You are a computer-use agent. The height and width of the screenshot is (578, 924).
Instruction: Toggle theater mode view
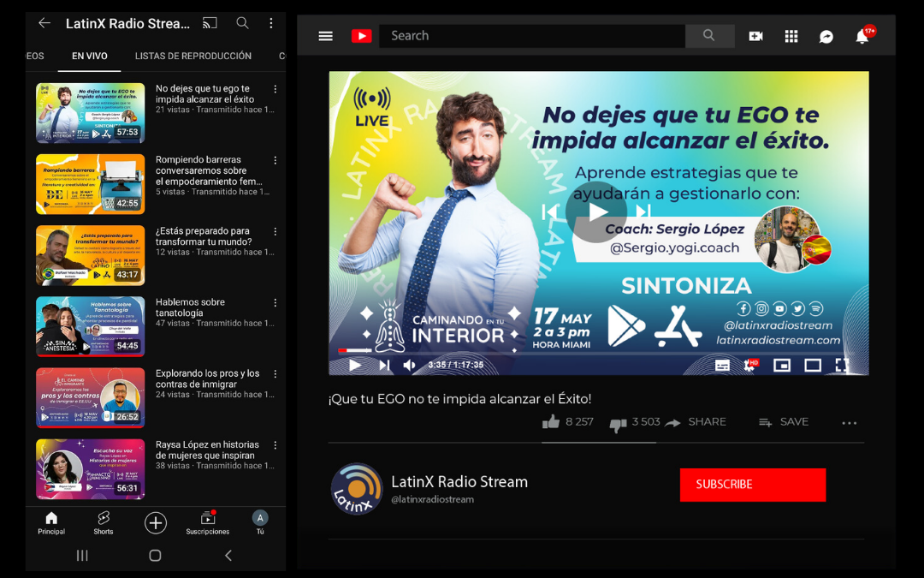tap(813, 365)
